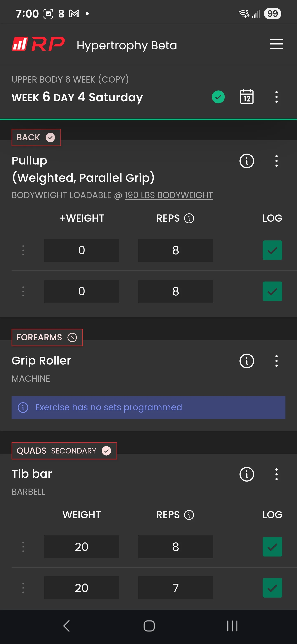
Task: Tap the 190 LBS BODYWEIGHT link
Action: tap(169, 195)
